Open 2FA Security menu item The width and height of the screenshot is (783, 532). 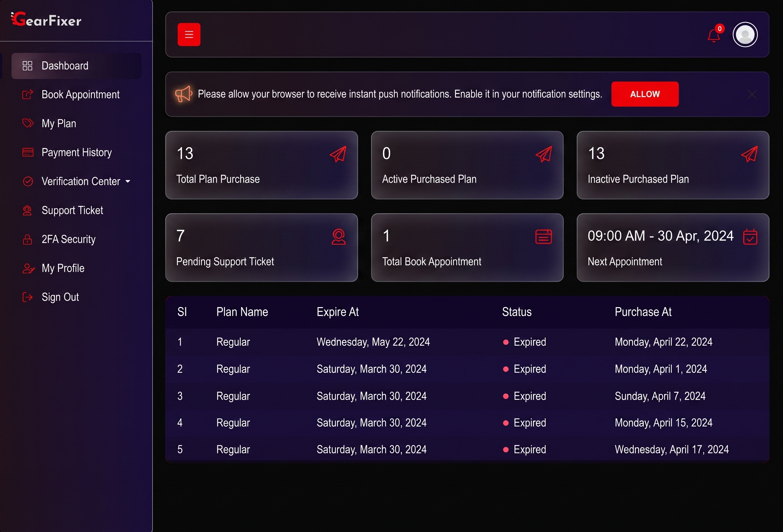click(77, 239)
